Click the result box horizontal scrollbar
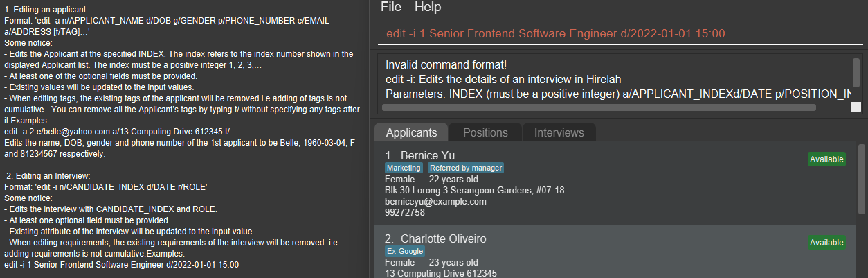The width and height of the screenshot is (868, 278). tap(599, 107)
